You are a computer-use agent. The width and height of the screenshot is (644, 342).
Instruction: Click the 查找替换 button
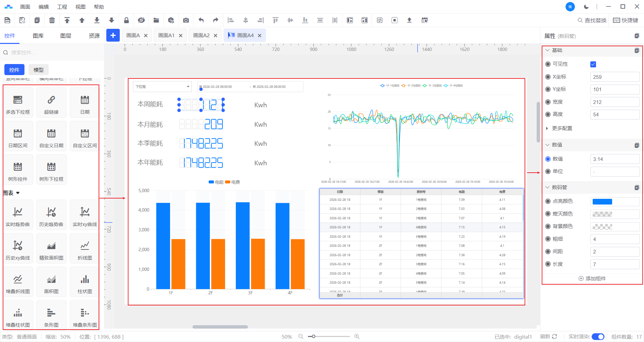click(x=592, y=20)
